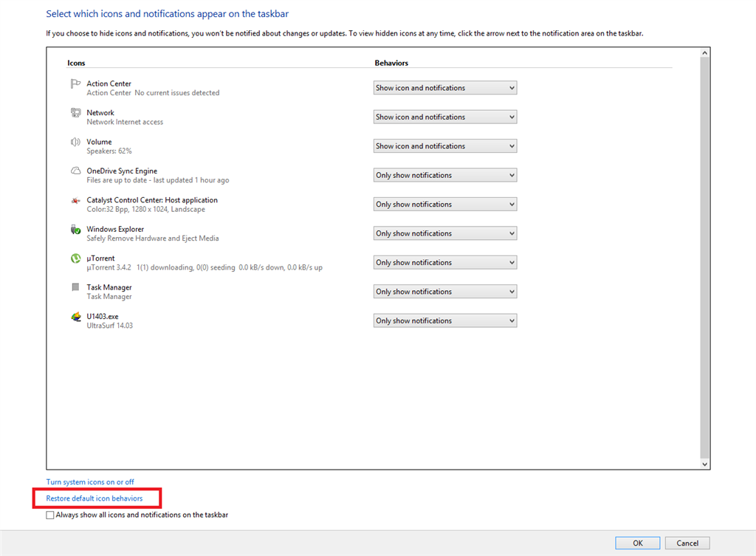The width and height of the screenshot is (756, 556).
Task: Open U1403.exe behavior dropdown
Action: click(x=445, y=320)
